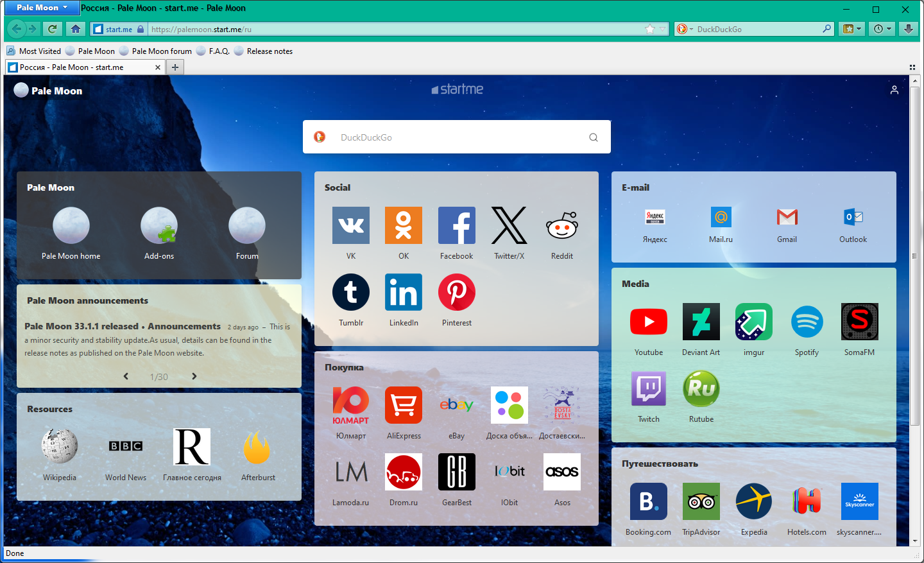Viewport: 924px width, 563px height.
Task: Open the Rutube icon
Action: 701,388
